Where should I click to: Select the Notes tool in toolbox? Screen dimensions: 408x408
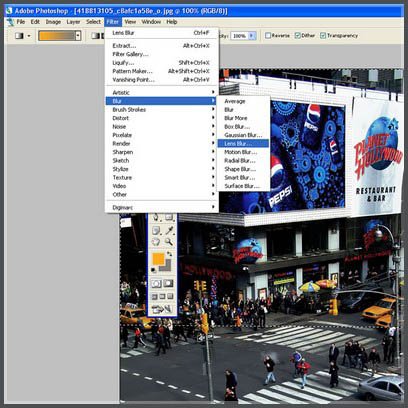pyautogui.click(x=156, y=230)
